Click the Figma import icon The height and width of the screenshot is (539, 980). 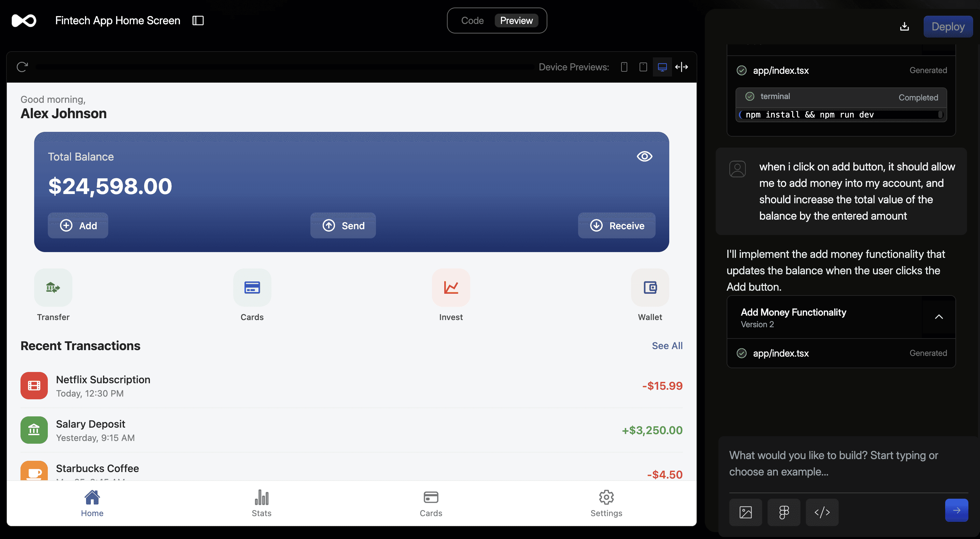click(x=784, y=512)
